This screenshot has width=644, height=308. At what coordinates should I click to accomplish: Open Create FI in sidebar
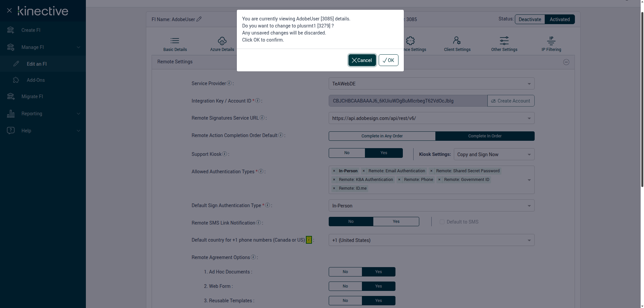coord(43,30)
